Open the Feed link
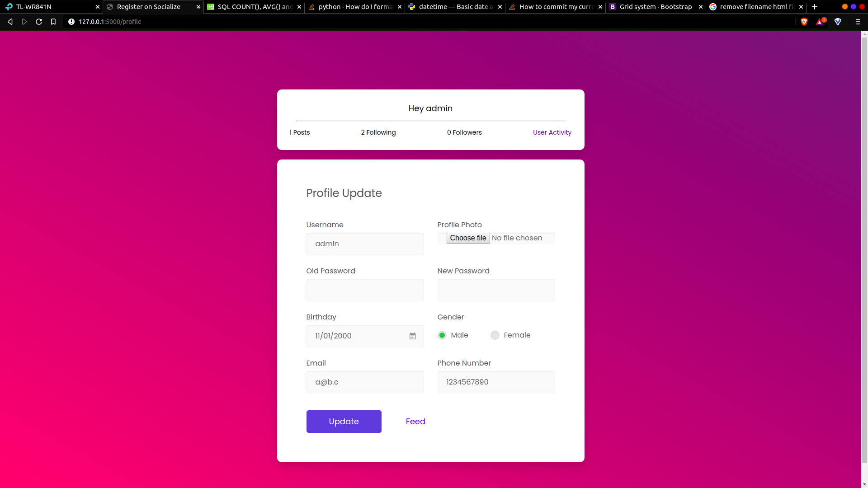 [x=415, y=422]
